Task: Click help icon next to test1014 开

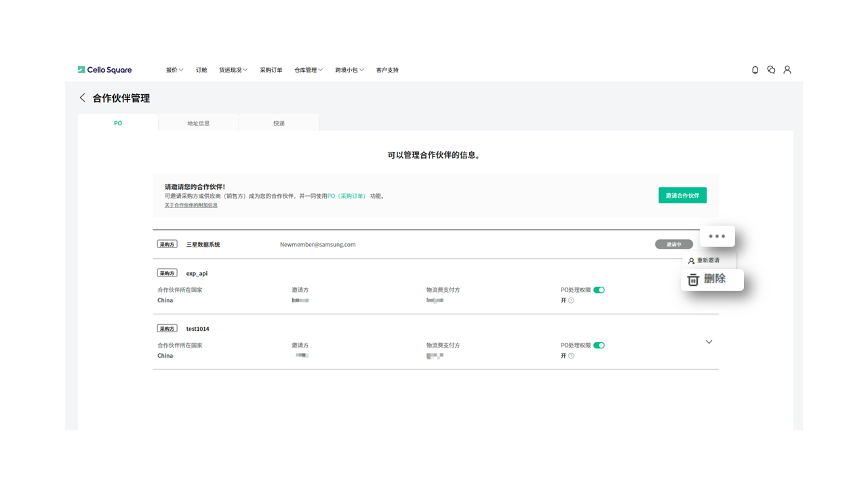Action: pyautogui.click(x=571, y=356)
